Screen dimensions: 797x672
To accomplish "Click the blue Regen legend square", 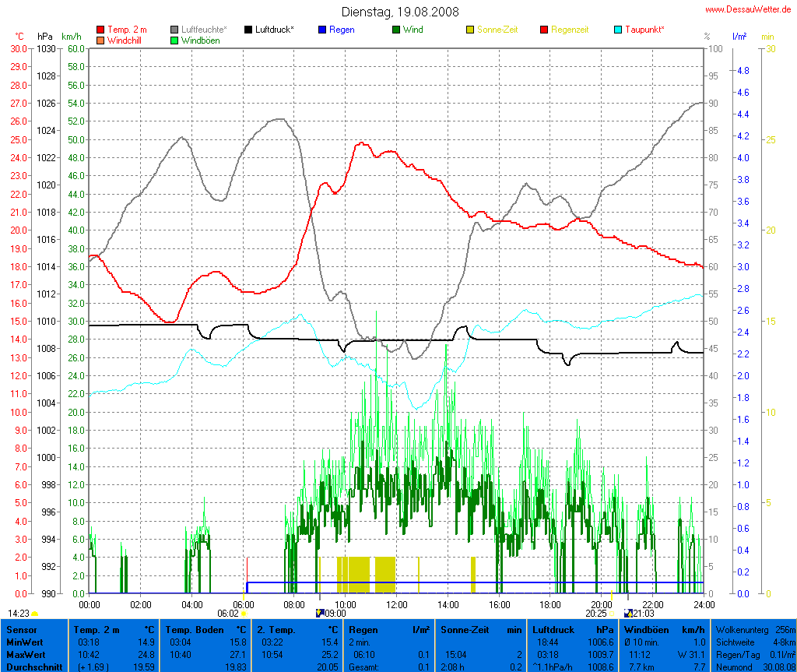I will pos(322,30).
